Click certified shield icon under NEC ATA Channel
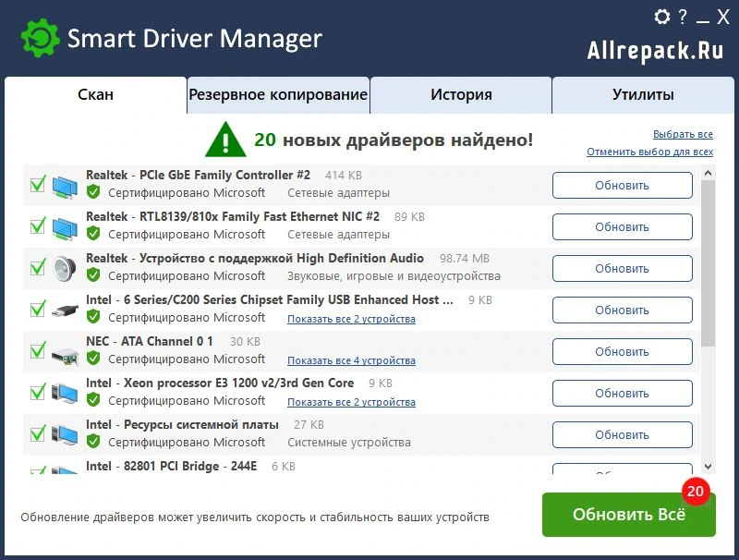The width and height of the screenshot is (739, 560). (x=93, y=359)
